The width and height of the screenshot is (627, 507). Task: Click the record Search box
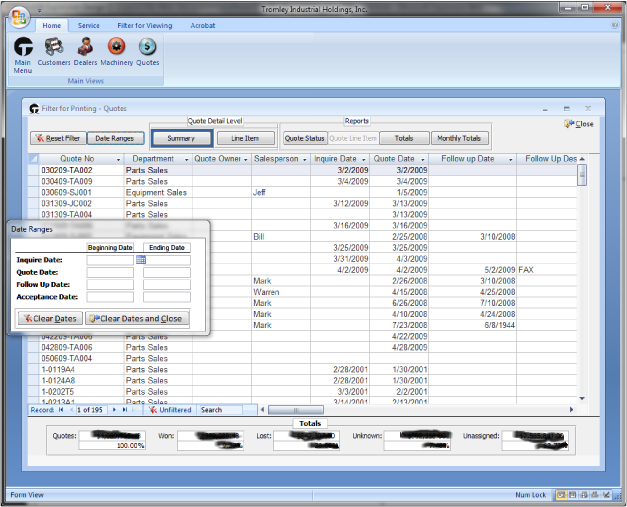[x=221, y=410]
